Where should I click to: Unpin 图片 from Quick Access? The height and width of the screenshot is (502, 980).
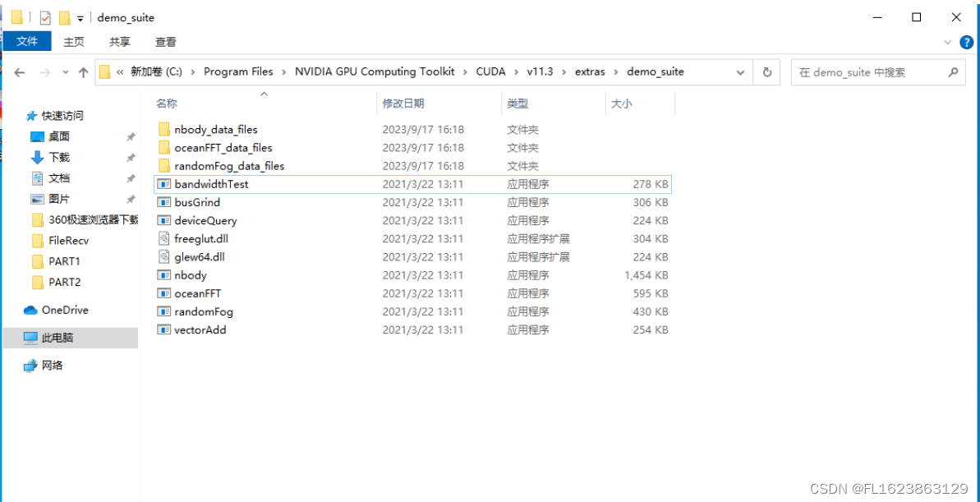(130, 198)
